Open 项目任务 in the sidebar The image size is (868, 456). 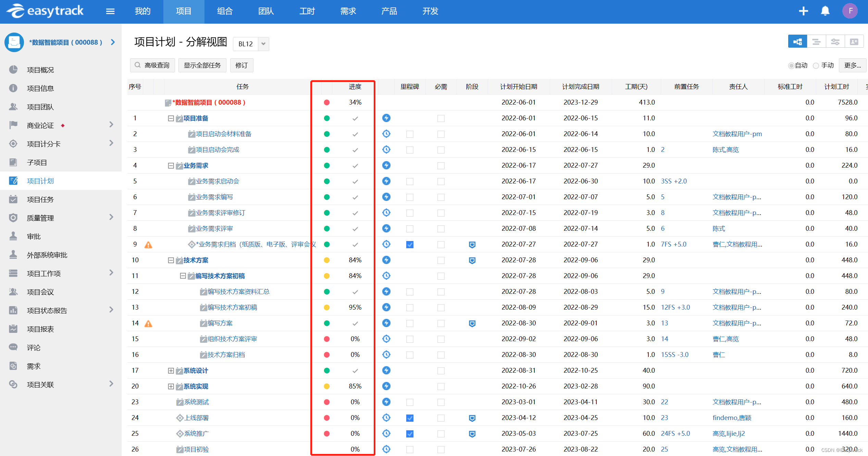pyautogui.click(x=40, y=200)
